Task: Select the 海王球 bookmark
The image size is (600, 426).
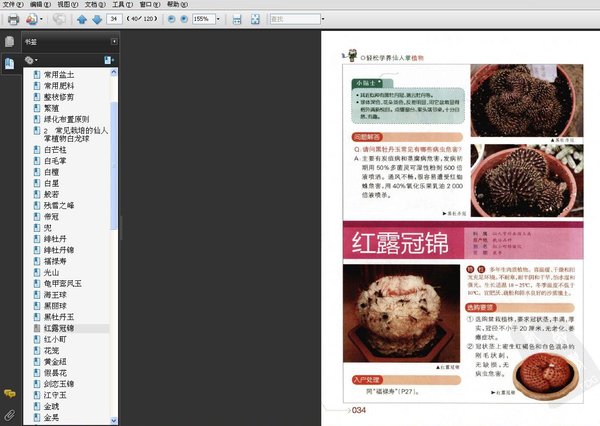Action: coord(55,294)
